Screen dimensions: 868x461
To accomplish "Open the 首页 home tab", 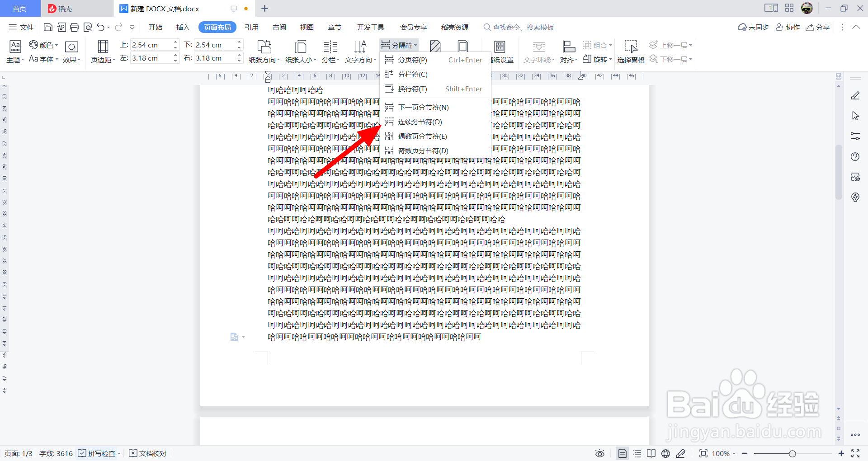I will pos(19,9).
